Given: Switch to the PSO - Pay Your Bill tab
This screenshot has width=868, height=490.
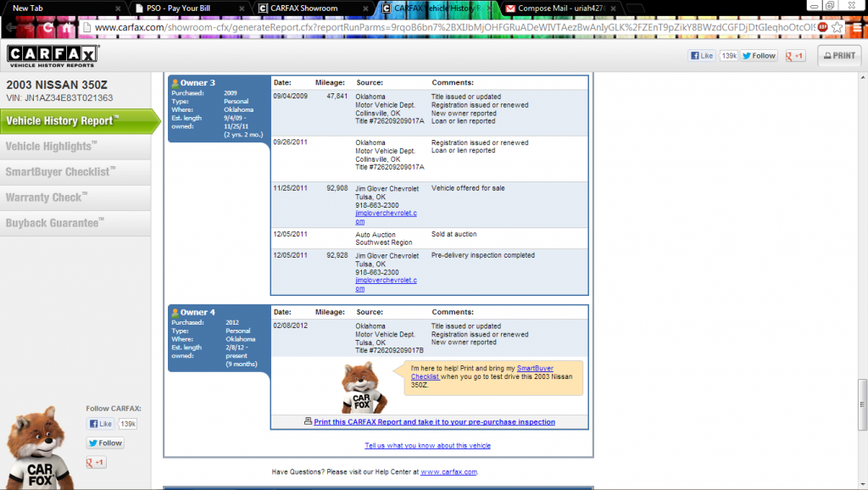Looking at the screenshot, I should [185, 8].
